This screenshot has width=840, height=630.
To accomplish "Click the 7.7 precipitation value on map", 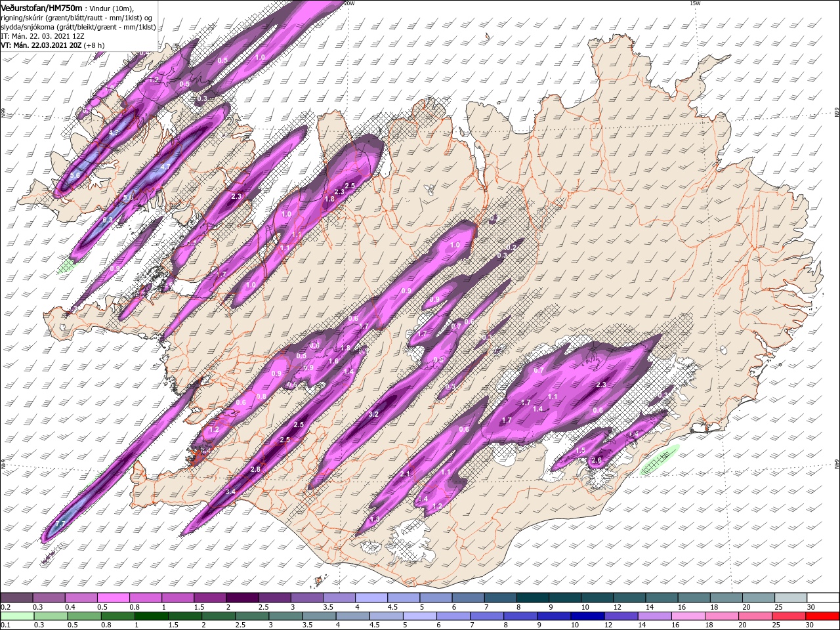I will (60, 524).
